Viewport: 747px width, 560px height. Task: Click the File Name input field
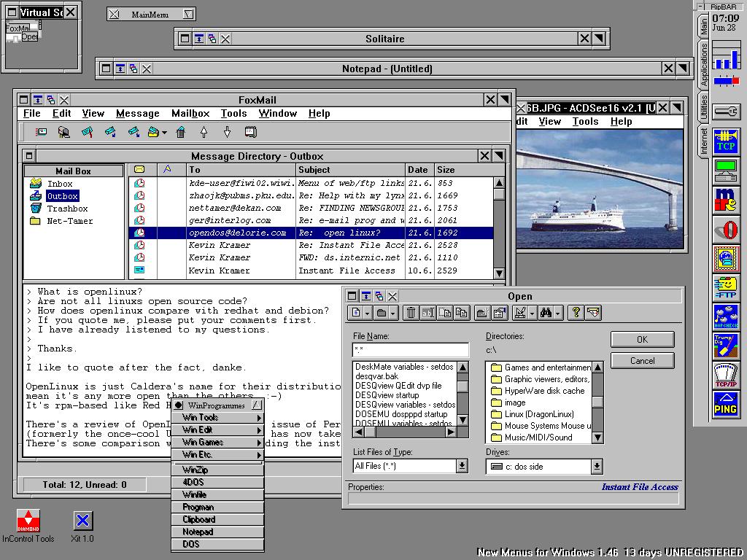(x=410, y=350)
